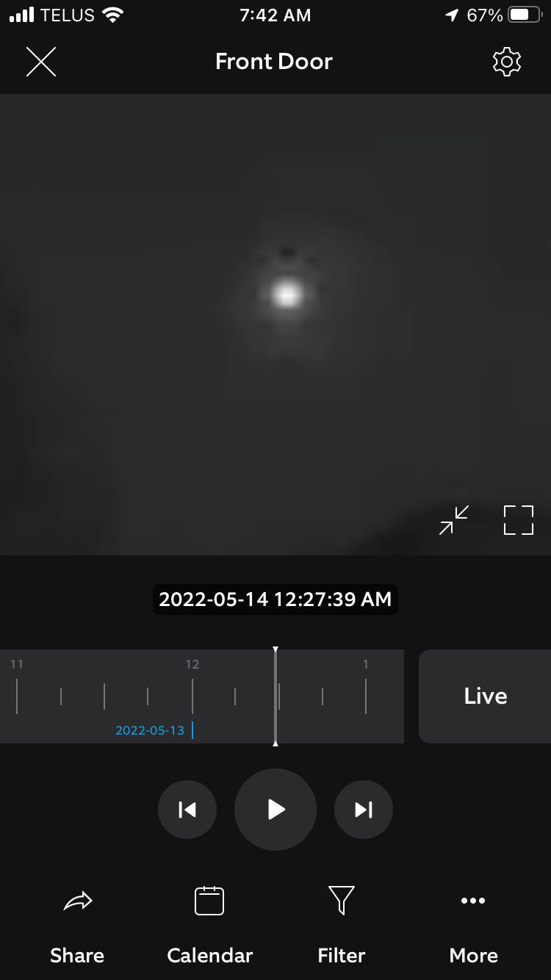The height and width of the screenshot is (980, 551).
Task: Open the Filter funnel icon
Action: tap(342, 901)
